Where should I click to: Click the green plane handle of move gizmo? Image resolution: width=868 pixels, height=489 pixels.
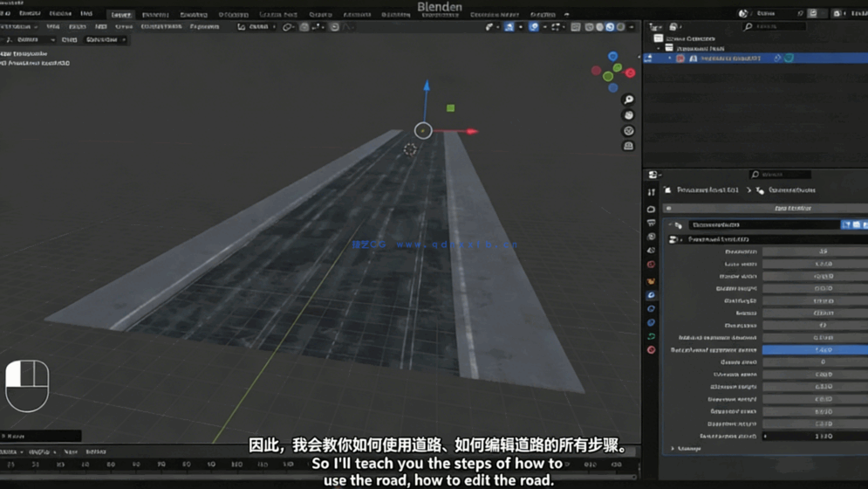[451, 108]
